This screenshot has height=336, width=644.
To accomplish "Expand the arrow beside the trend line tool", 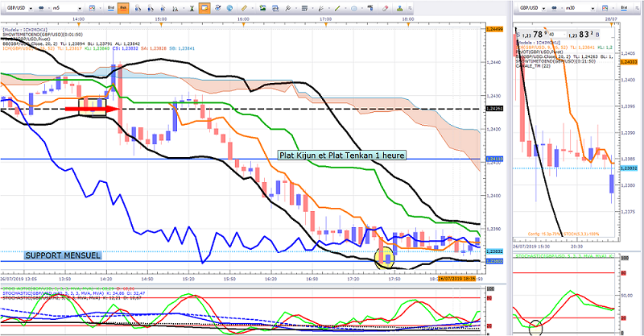I will point(345,8).
